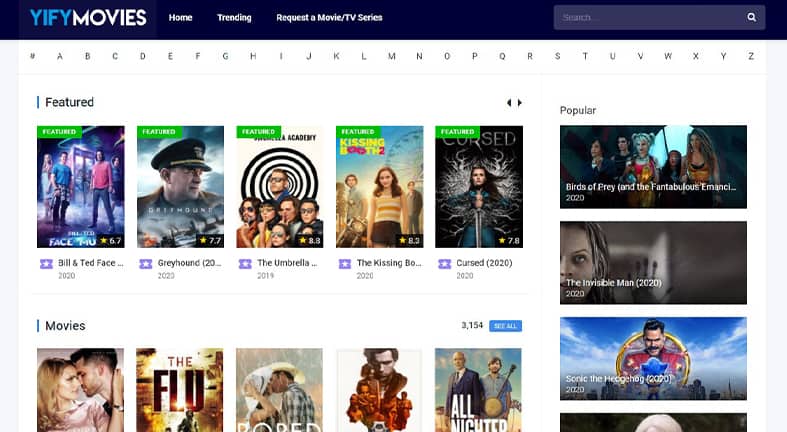Open the Home menu item
The height and width of the screenshot is (432, 787).
pyautogui.click(x=180, y=18)
